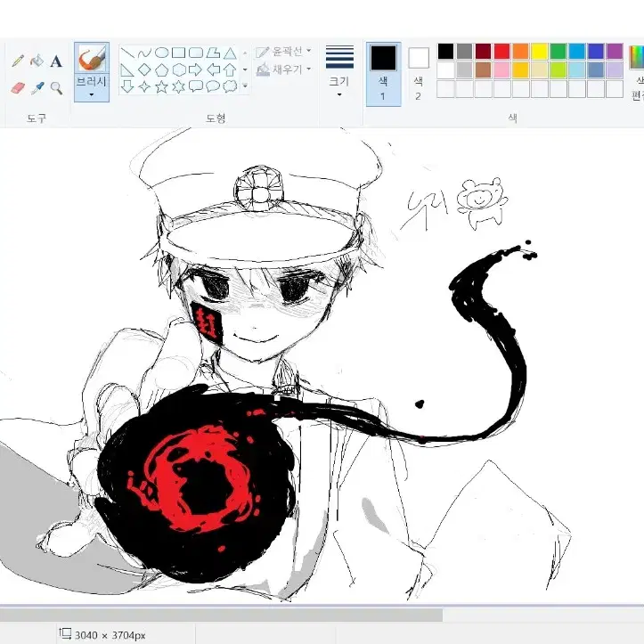The height and width of the screenshot is (644, 644).
Task: Choose the Down arrow shape
Action: click(x=127, y=86)
